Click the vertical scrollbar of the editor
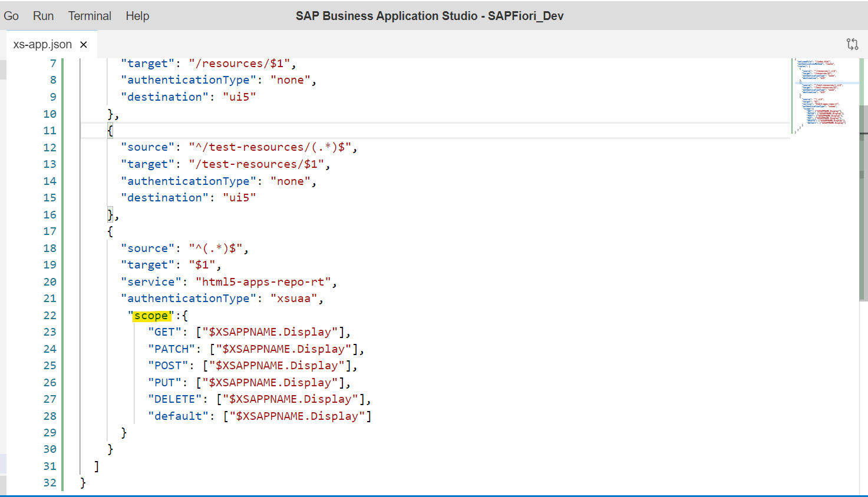The image size is (868, 497). [863, 203]
